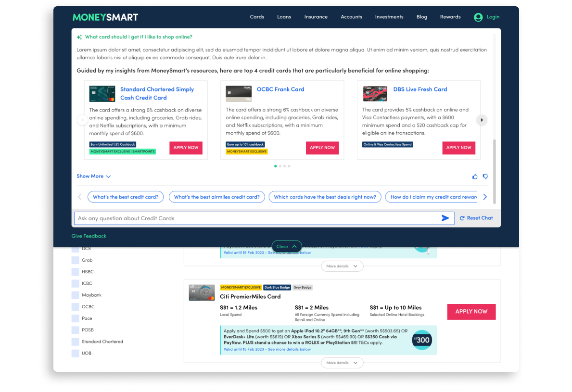Select the first carousel pagination dot
This screenshot has height=392, width=572.
276,166
